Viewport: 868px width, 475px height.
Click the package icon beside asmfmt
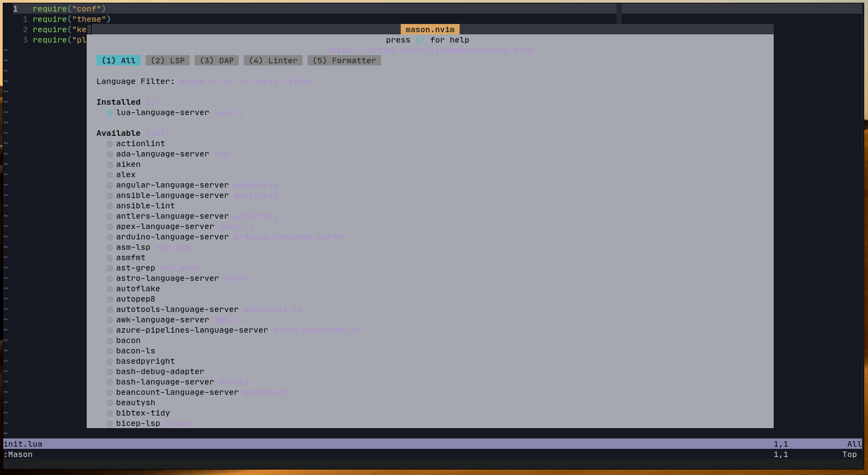[x=110, y=258]
